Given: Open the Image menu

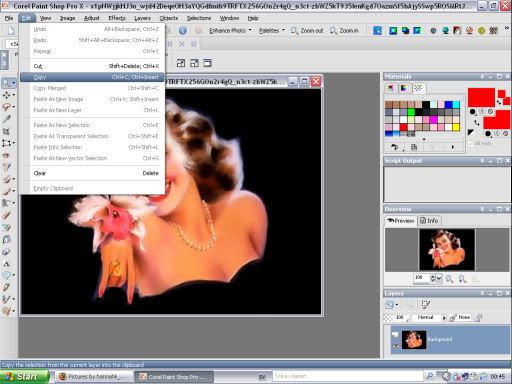Looking at the screenshot, I should (67, 18).
